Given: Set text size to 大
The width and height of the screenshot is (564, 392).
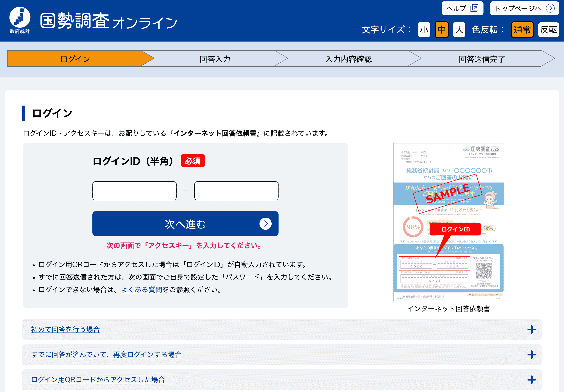Looking at the screenshot, I should coord(459,30).
